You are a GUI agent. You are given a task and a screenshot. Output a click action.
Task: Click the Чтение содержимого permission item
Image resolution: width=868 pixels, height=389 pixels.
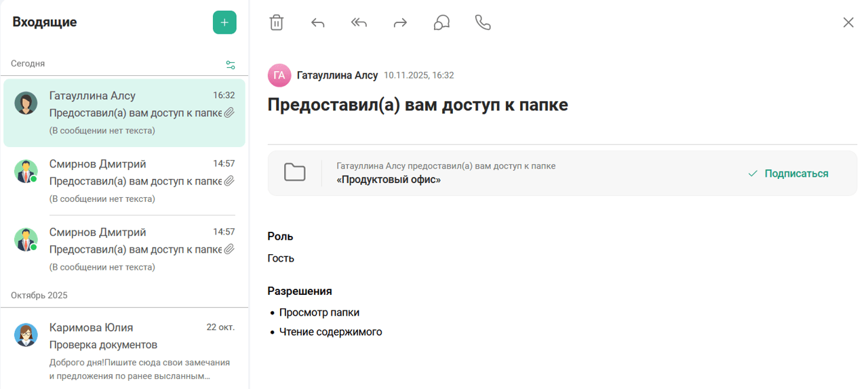(331, 332)
